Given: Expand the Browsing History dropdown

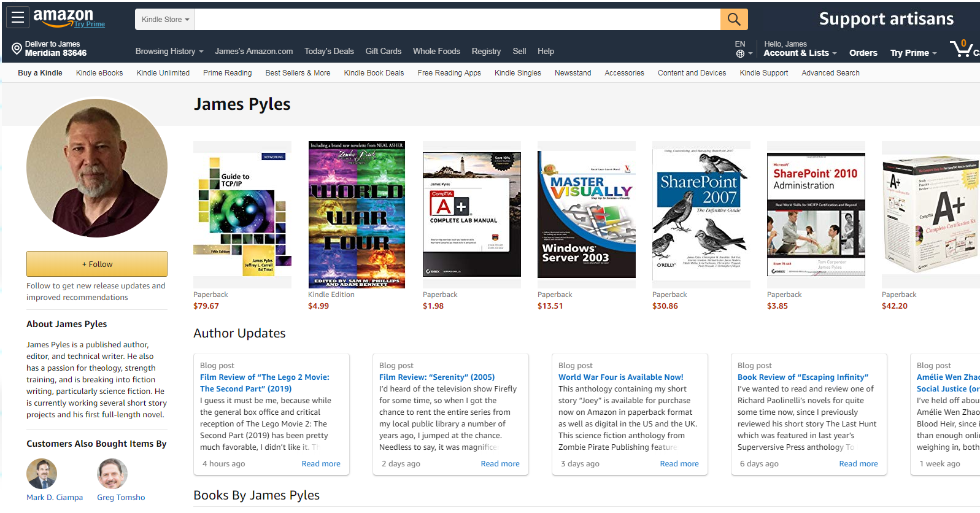Looking at the screenshot, I should pyautogui.click(x=169, y=52).
